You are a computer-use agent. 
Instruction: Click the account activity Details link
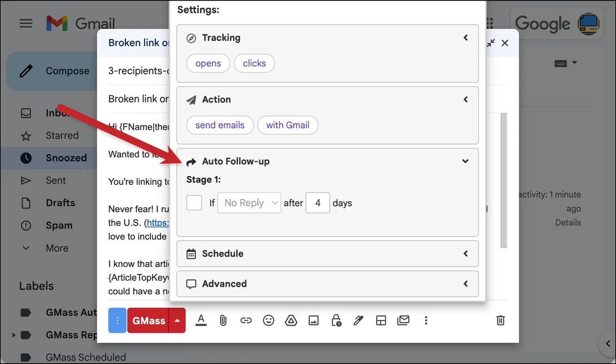(568, 223)
